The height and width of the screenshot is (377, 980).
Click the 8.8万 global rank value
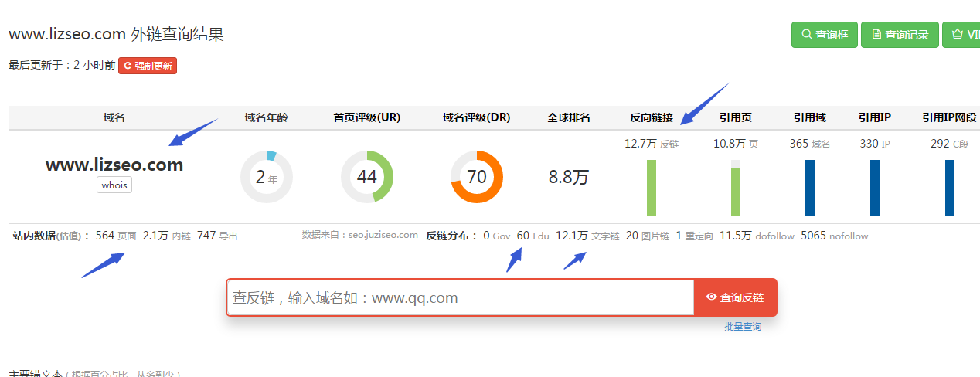569,177
